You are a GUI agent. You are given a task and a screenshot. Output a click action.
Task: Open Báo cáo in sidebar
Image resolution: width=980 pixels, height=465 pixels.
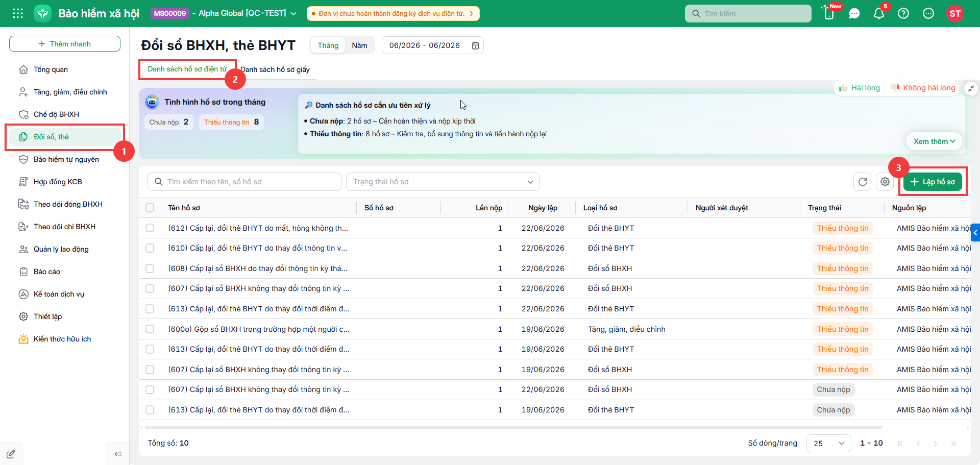[65, 272]
